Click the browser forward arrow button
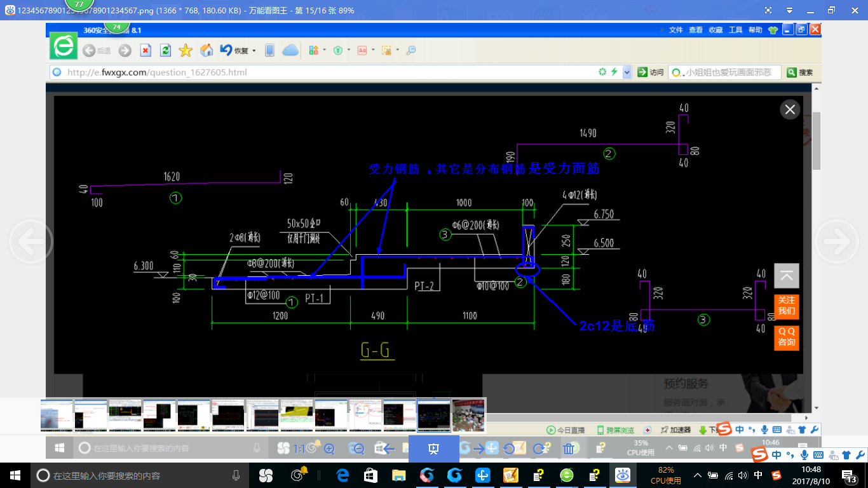Image resolution: width=868 pixels, height=488 pixels. [125, 50]
